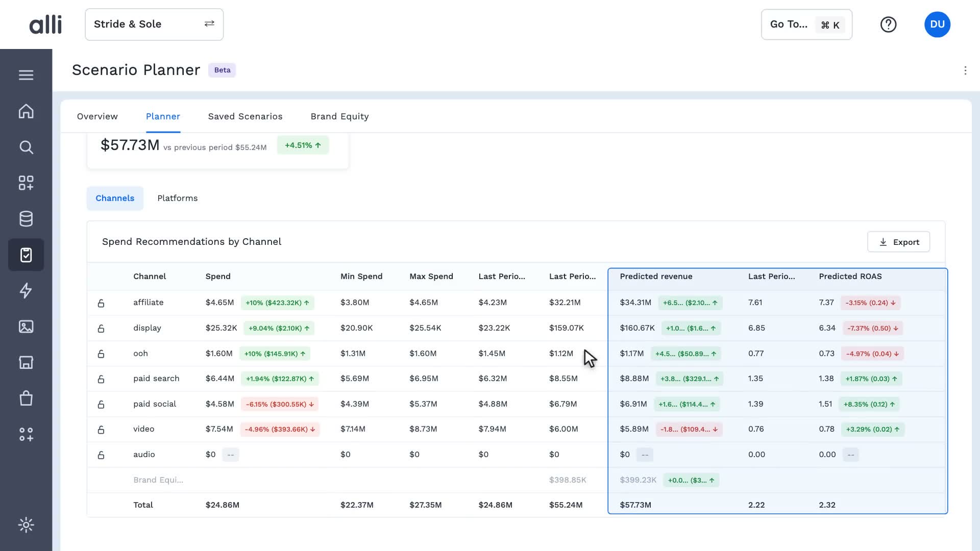Toggle the lock for paid social channel
Viewport: 980px width, 551px height.
[x=101, y=405]
